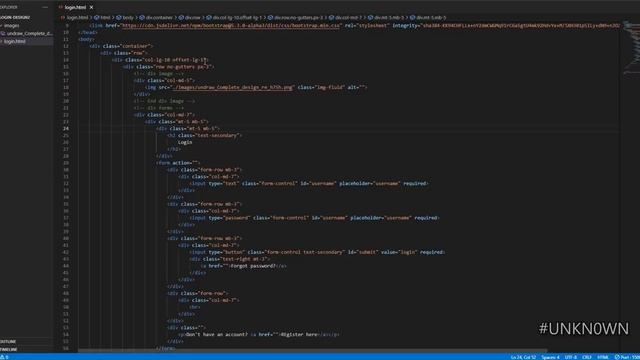This screenshot has height=360, width=640.
Task: Open the undraw_Complete image file
Action: [x=27, y=33]
